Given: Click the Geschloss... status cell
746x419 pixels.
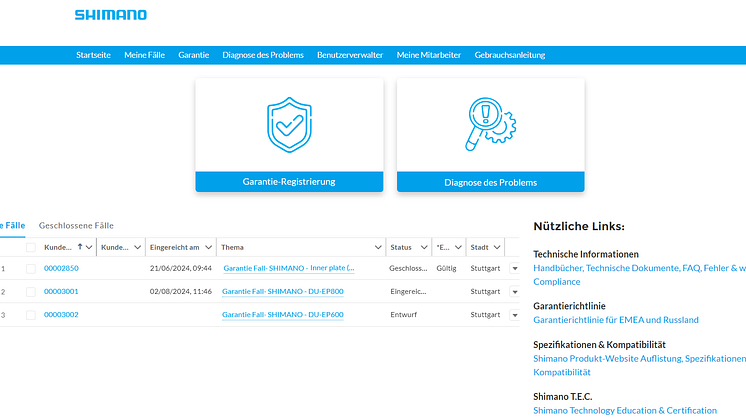Looking at the screenshot, I should click(408, 268).
